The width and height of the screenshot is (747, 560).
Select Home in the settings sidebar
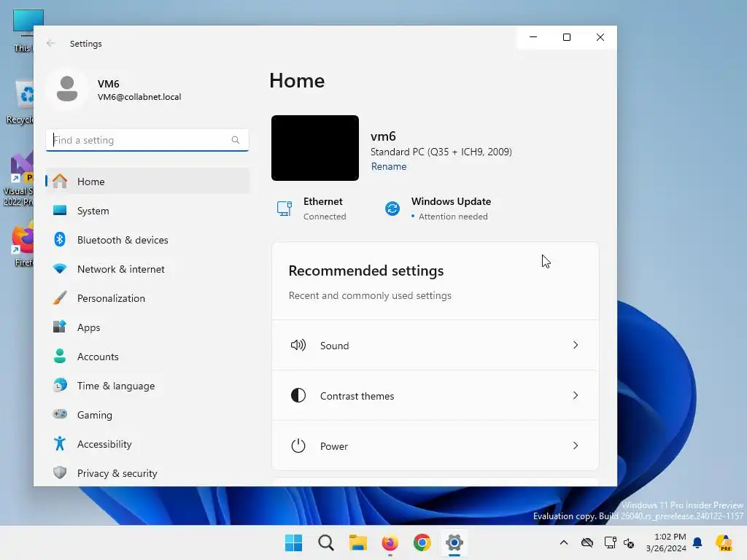147,182
